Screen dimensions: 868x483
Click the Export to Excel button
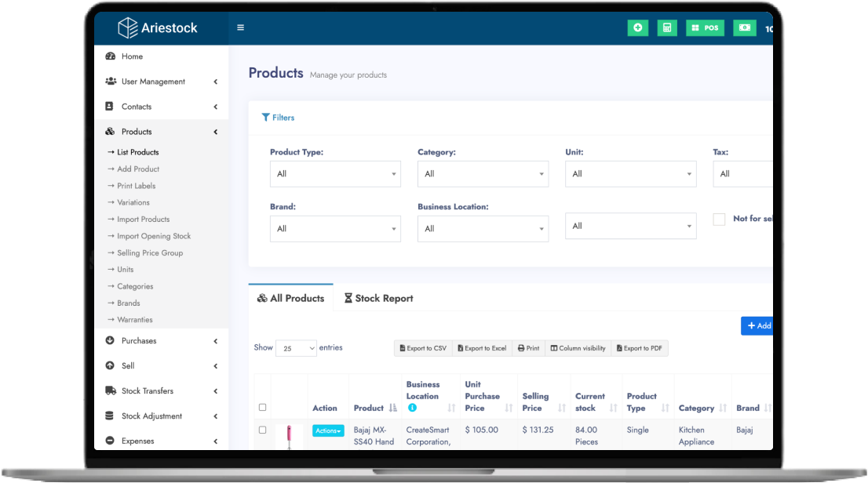click(x=481, y=347)
